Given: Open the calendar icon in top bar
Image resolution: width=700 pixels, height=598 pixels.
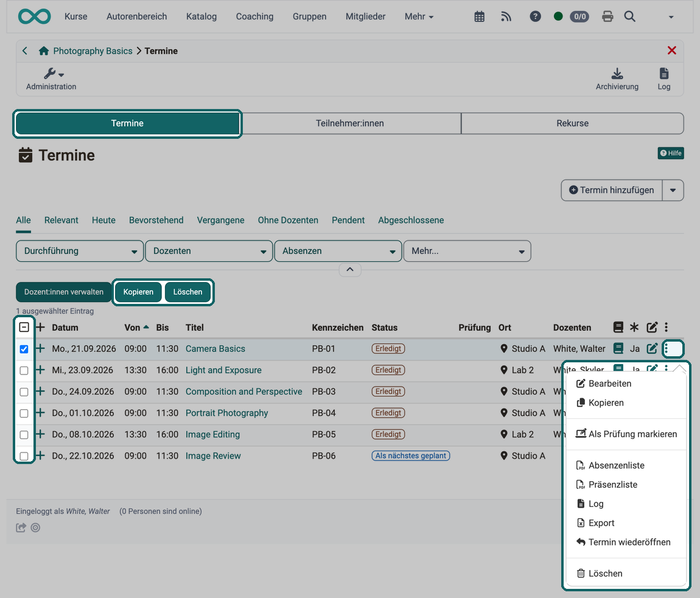Looking at the screenshot, I should click(479, 16).
